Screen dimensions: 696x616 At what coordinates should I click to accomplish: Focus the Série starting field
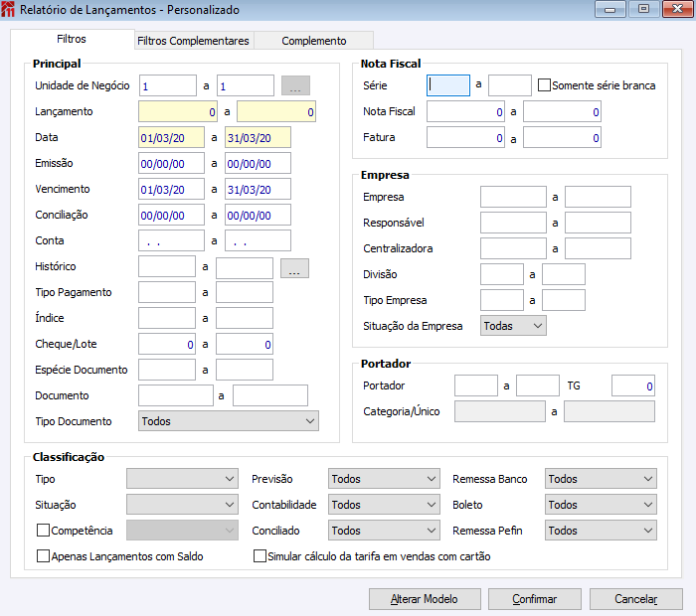(x=448, y=85)
